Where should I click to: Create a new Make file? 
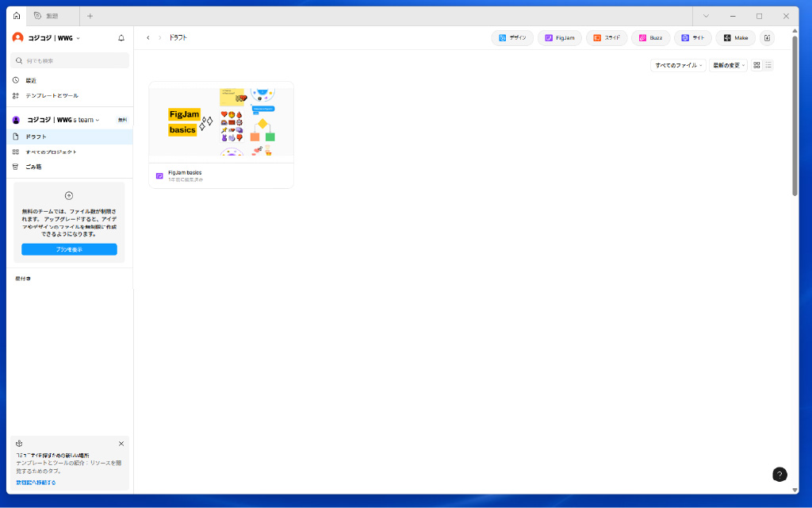pos(736,38)
